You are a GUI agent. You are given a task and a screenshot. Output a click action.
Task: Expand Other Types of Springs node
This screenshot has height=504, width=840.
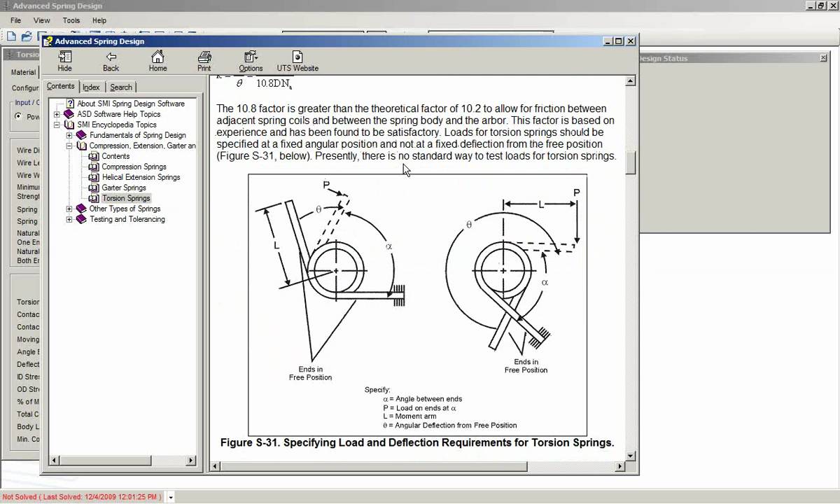69,209
